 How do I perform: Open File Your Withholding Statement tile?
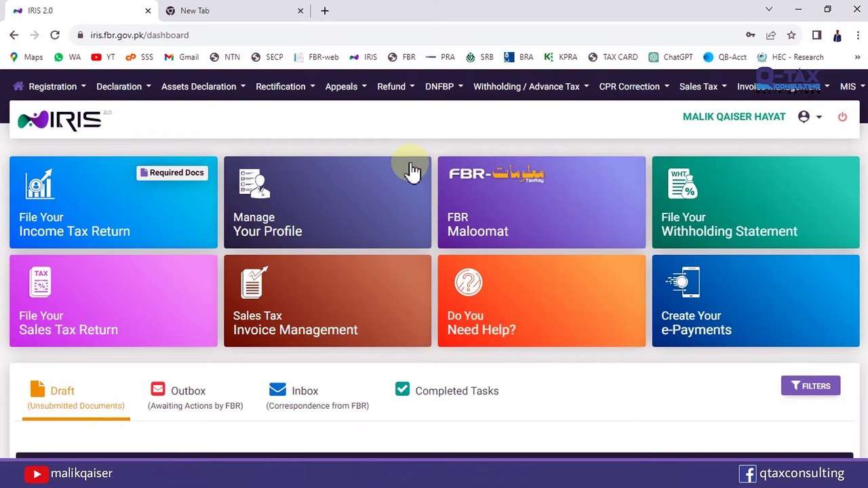[x=755, y=203]
